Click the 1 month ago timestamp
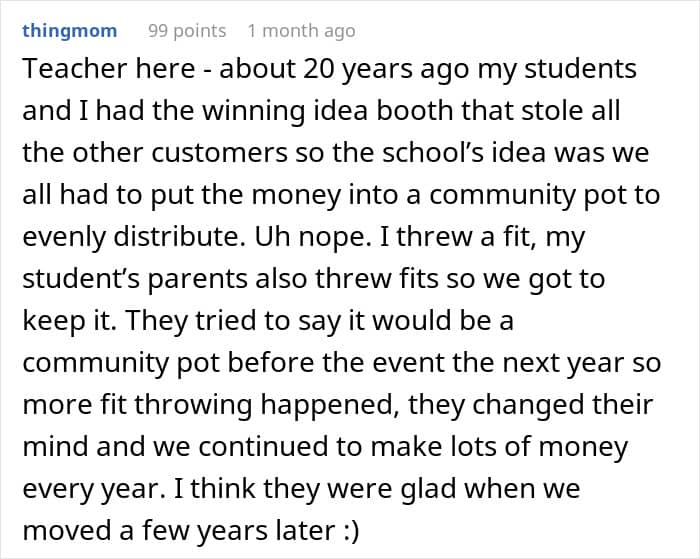This screenshot has height=559, width=700. 301,31
